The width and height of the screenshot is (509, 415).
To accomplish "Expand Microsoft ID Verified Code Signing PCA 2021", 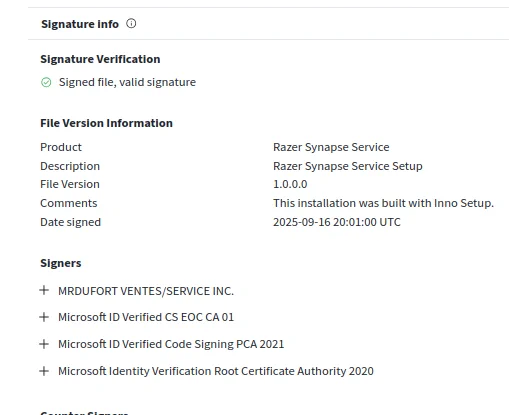I will click(44, 344).
